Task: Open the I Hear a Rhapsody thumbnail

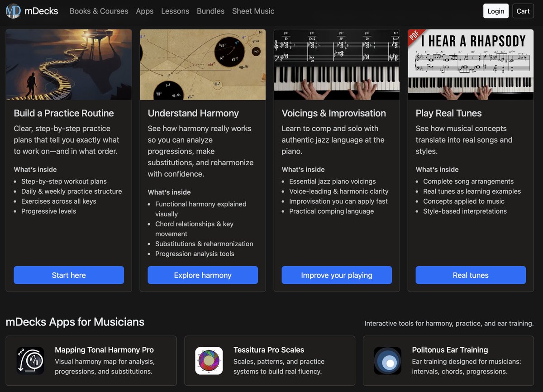Action: 471,65
